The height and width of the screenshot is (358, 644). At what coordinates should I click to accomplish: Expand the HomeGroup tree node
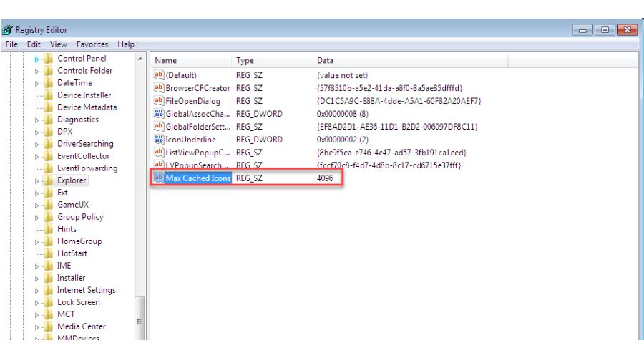point(36,242)
